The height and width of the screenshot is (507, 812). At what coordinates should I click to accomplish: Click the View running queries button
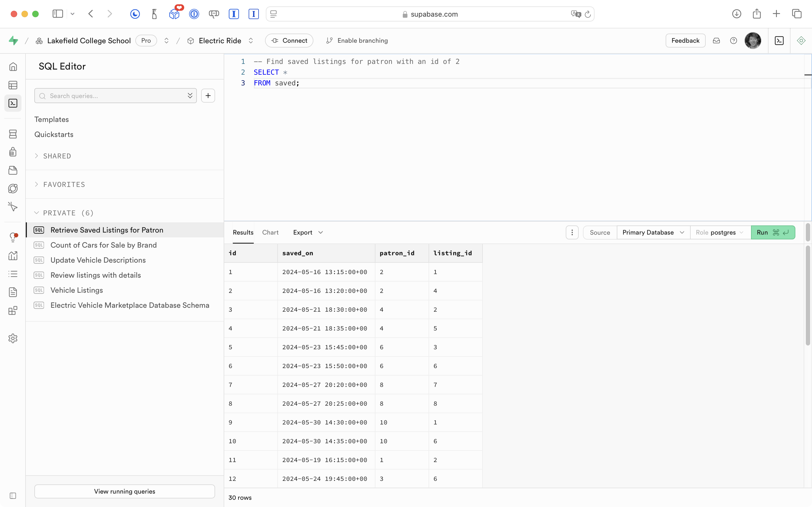[124, 491]
